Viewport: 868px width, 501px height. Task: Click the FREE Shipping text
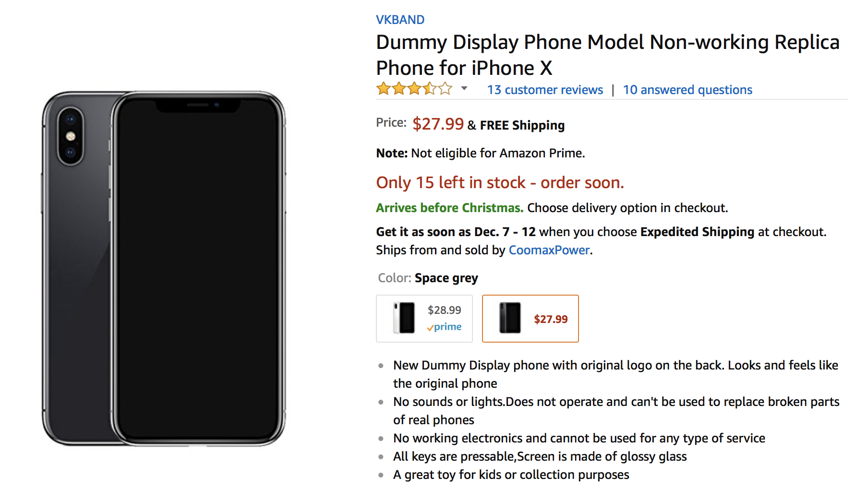tap(522, 125)
